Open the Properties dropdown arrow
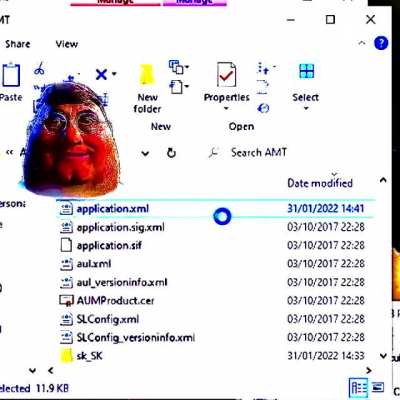 pyautogui.click(x=226, y=108)
